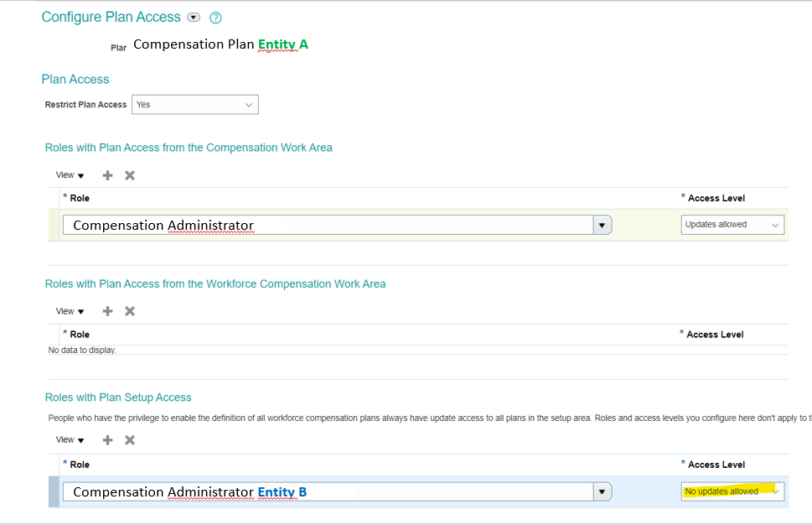The width and height of the screenshot is (812, 525).
Task: Add a new role to Plan Setup Access
Action: point(107,439)
